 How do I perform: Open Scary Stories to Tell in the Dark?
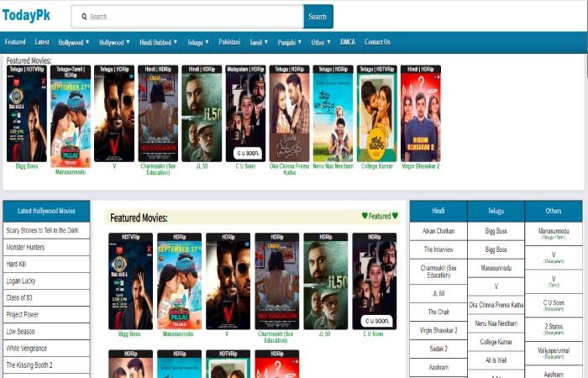[x=46, y=231]
